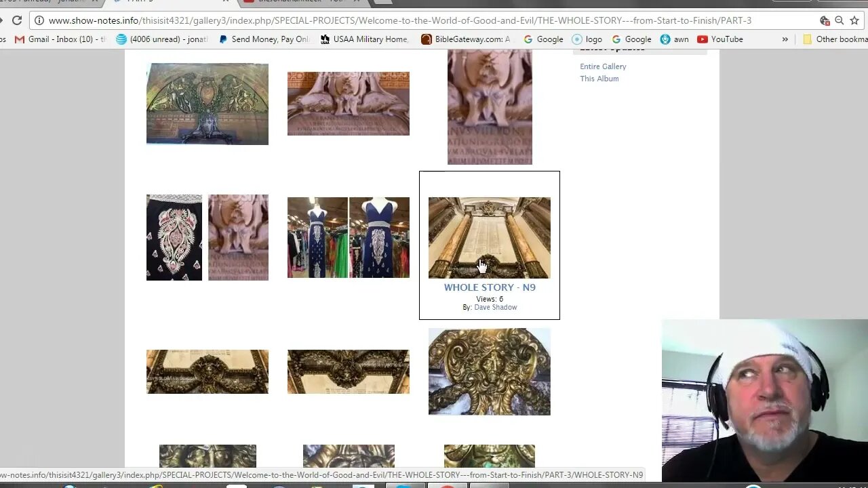Open the embroidered black dress collage thumbnail
This screenshot has width=868, height=488.
point(208,237)
